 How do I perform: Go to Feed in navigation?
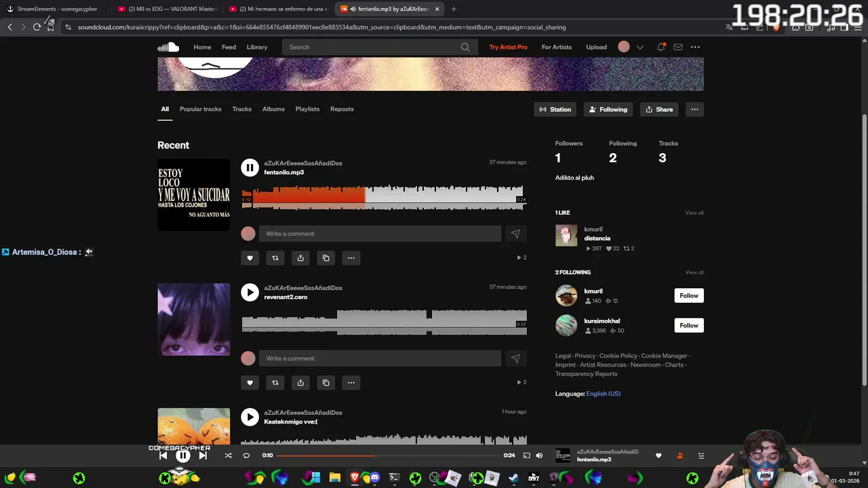click(x=229, y=47)
